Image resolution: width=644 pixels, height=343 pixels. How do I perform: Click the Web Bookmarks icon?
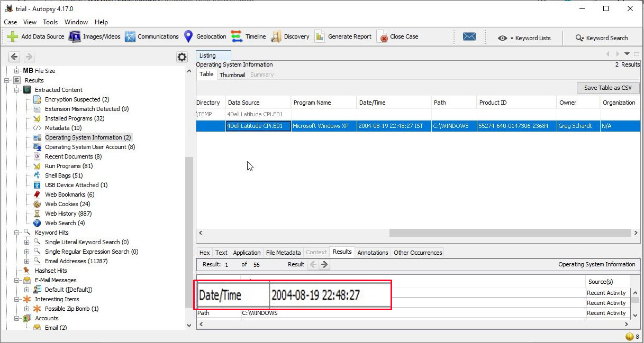37,194
